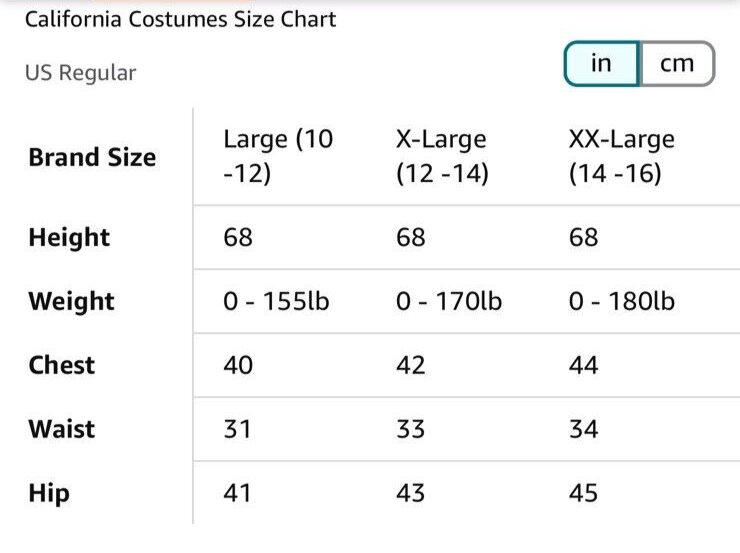Select the 0 - 180lb weight cell
This screenshot has height=553, width=740.
(622, 301)
